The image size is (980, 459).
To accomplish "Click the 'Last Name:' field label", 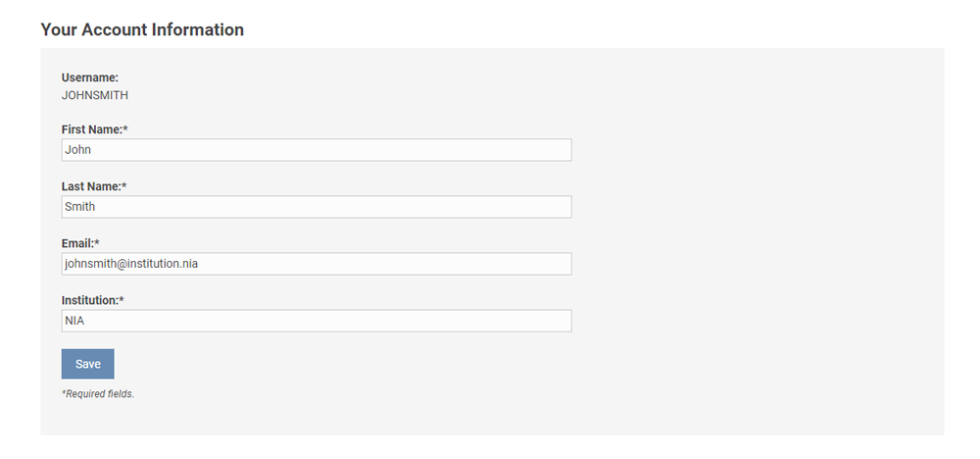I will tap(91, 186).
